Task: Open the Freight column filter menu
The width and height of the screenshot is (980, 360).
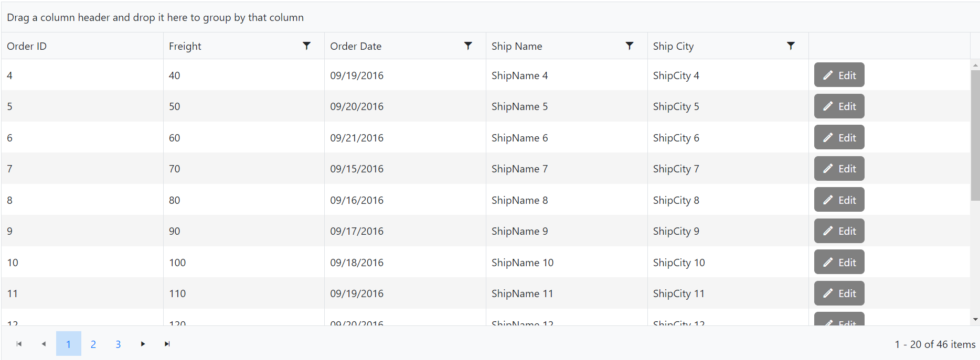Action: tap(307, 46)
